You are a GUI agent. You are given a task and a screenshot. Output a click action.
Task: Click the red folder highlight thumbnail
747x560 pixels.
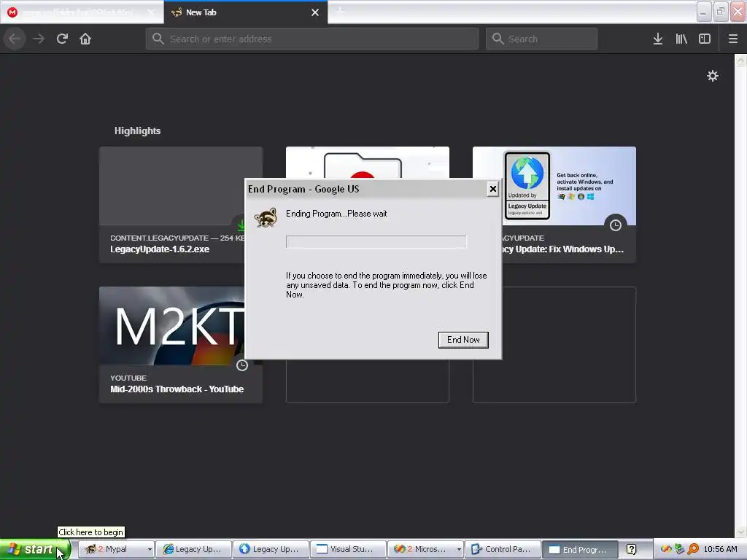(x=368, y=163)
